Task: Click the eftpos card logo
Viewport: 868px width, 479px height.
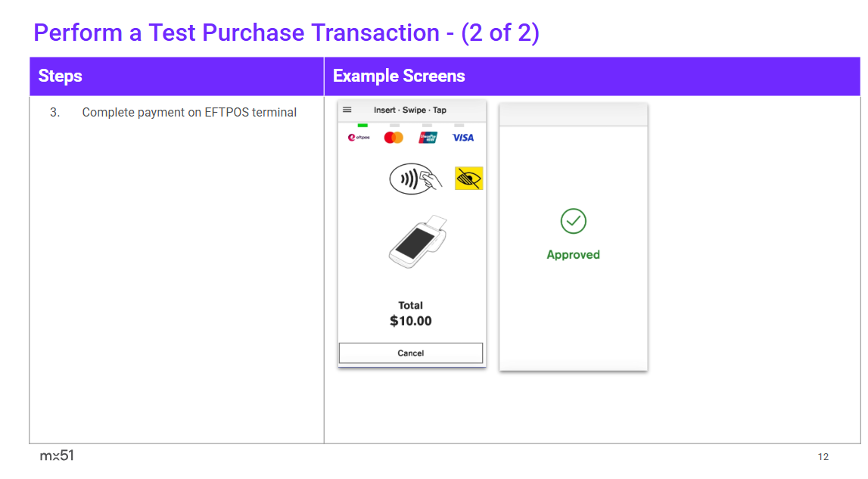Action: (359, 138)
